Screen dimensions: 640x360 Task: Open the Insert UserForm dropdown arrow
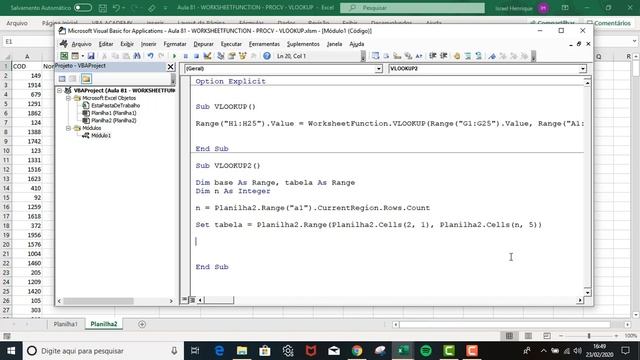click(82, 56)
